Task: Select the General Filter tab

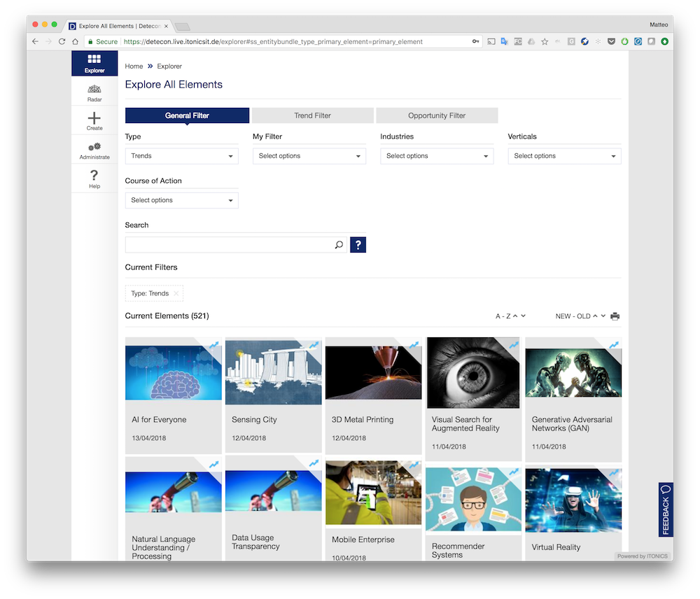Action: point(187,115)
